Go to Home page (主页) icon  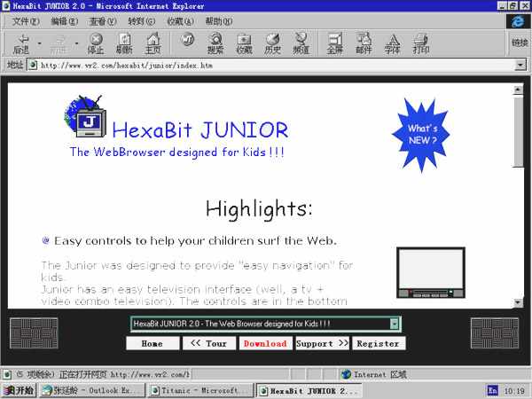pyautogui.click(x=153, y=42)
